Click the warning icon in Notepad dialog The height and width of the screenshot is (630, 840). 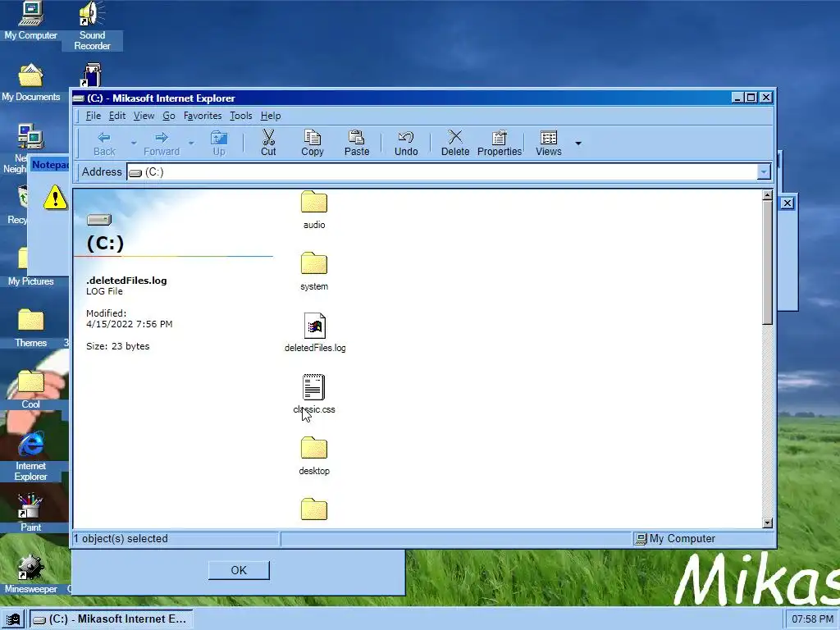(55, 197)
